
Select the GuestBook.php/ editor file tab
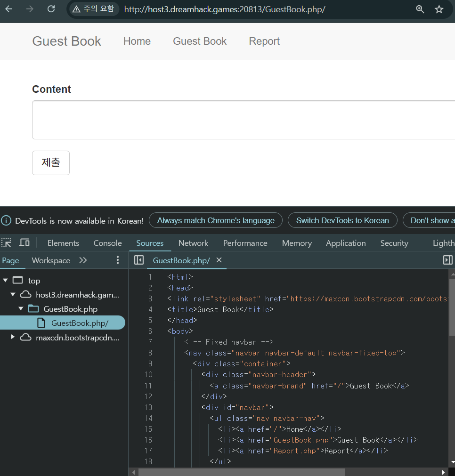point(181,260)
